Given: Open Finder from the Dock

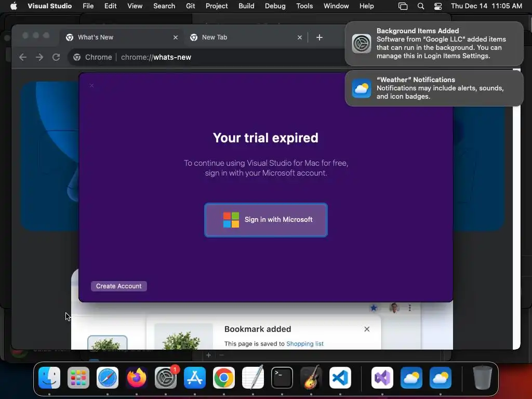Looking at the screenshot, I should (x=49, y=378).
